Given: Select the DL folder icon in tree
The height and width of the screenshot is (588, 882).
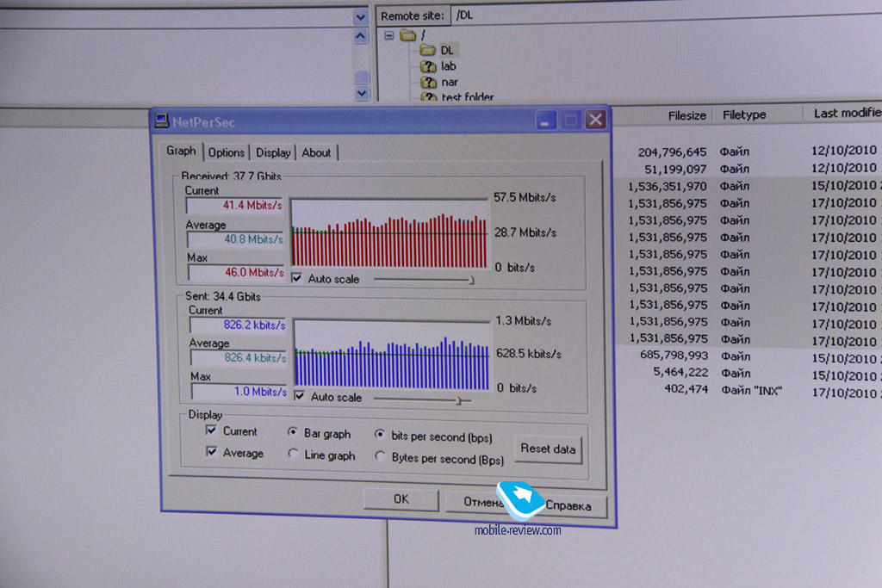Looking at the screenshot, I should pyautogui.click(x=427, y=50).
